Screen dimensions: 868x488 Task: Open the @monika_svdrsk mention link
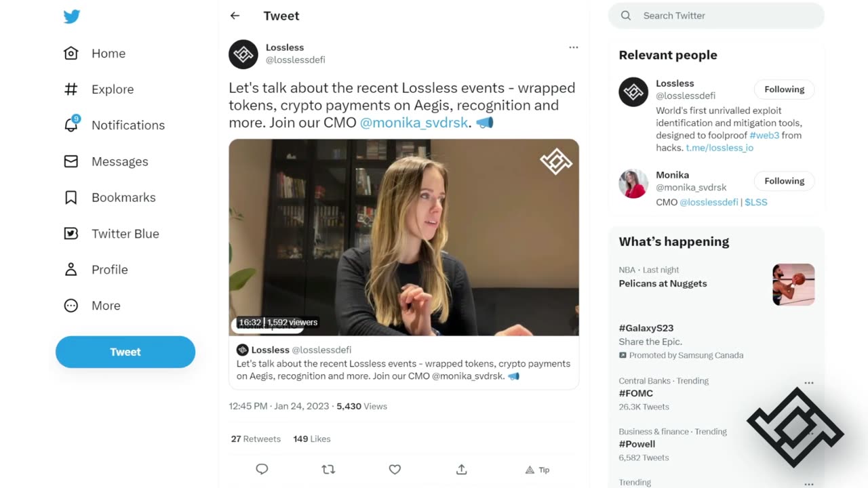(414, 123)
